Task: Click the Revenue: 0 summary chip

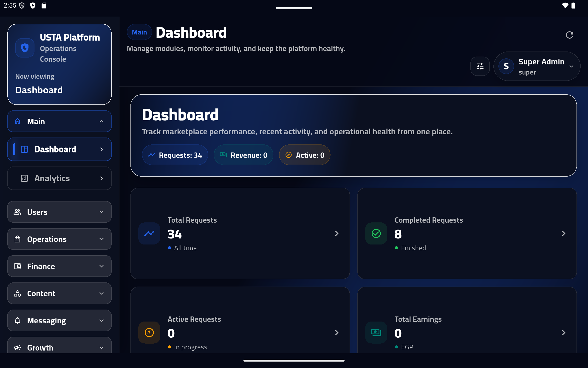Action: [x=243, y=155]
